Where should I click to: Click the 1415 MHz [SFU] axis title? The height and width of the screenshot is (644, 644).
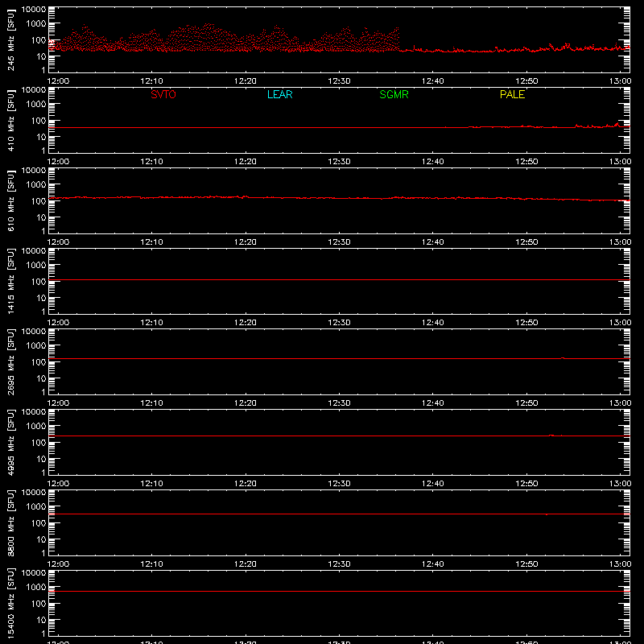click(10, 281)
